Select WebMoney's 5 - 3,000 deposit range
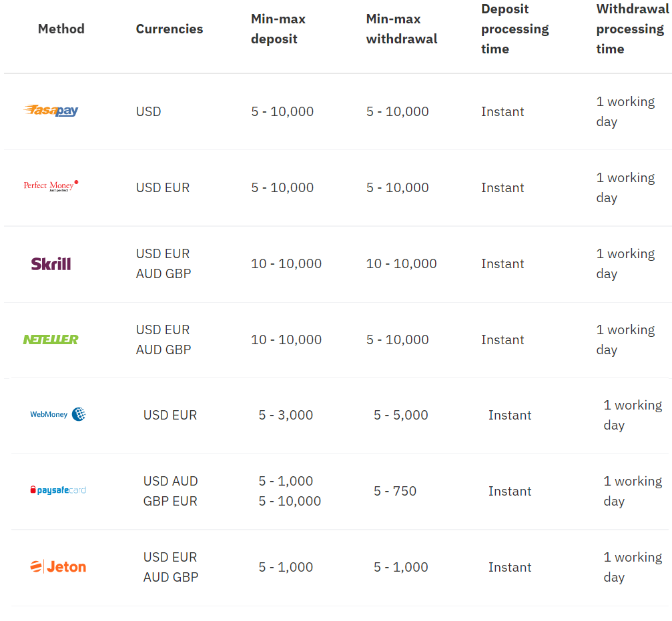This screenshot has width=672, height=621. pos(286,415)
